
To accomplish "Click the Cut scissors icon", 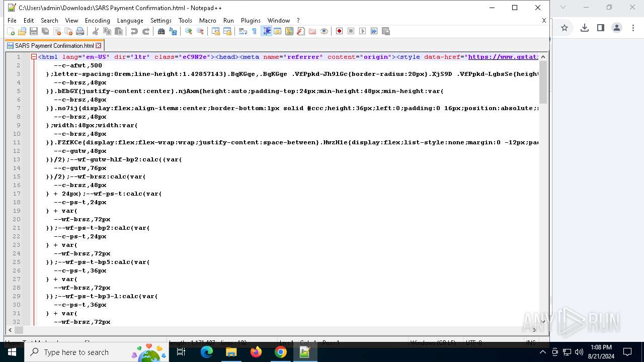I will pyautogui.click(x=96, y=31).
